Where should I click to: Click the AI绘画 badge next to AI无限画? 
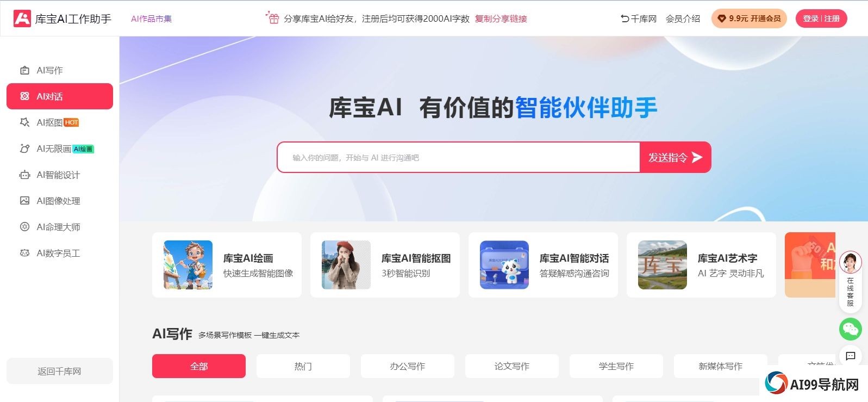[x=83, y=149]
